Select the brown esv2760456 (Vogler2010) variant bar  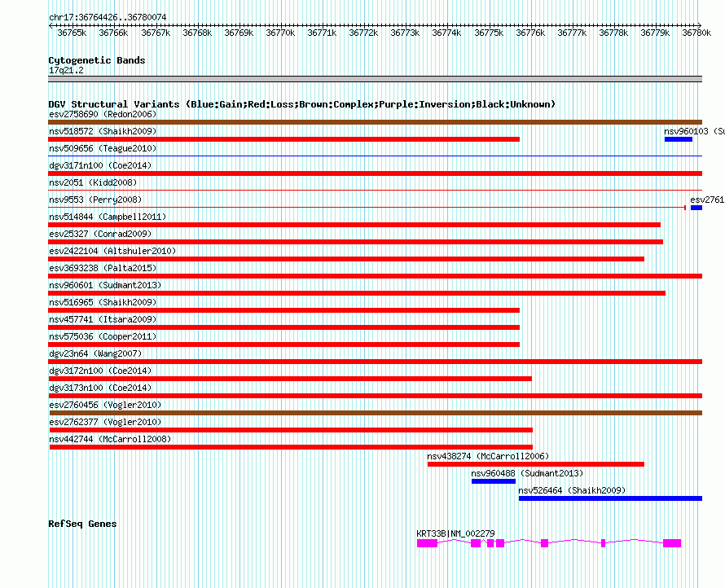[x=375, y=413]
